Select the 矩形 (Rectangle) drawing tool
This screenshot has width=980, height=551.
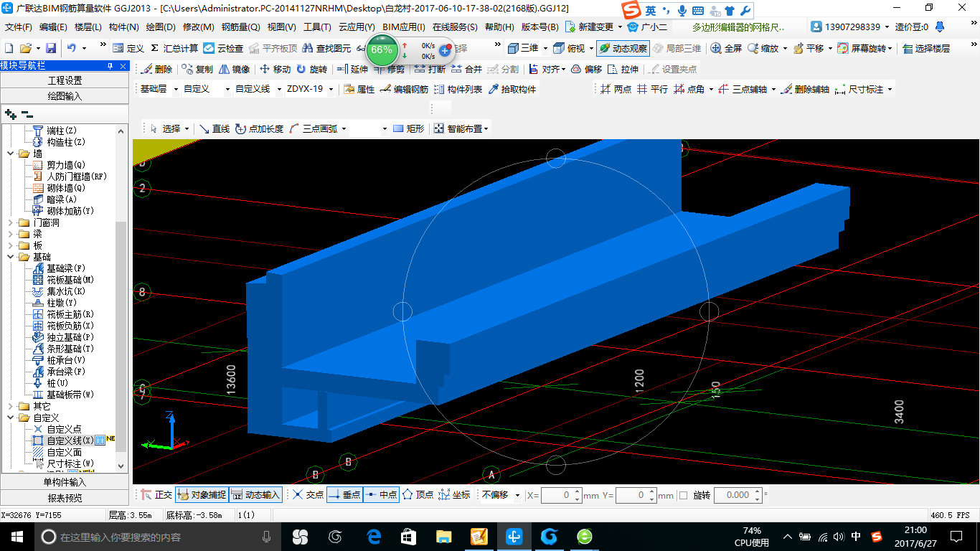coord(408,129)
